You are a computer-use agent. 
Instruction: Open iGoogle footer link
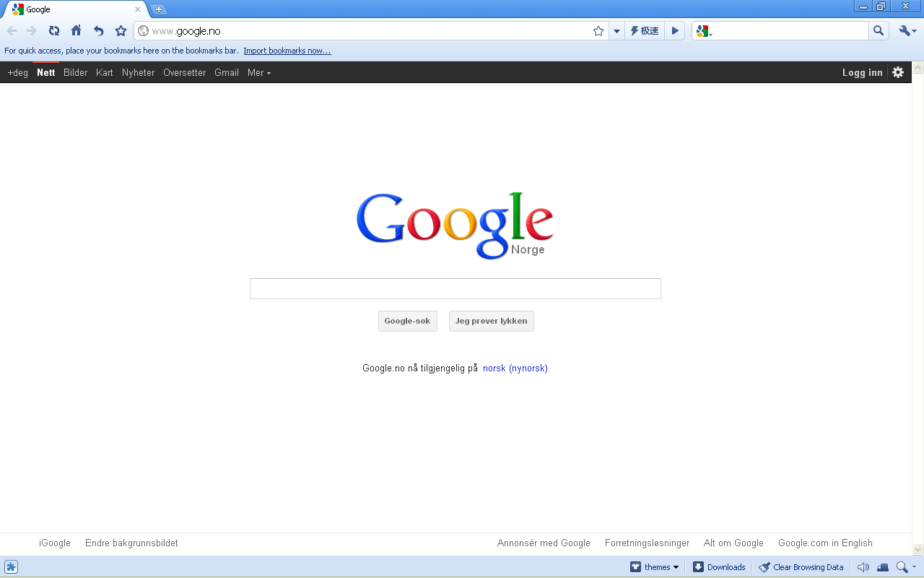tap(55, 543)
